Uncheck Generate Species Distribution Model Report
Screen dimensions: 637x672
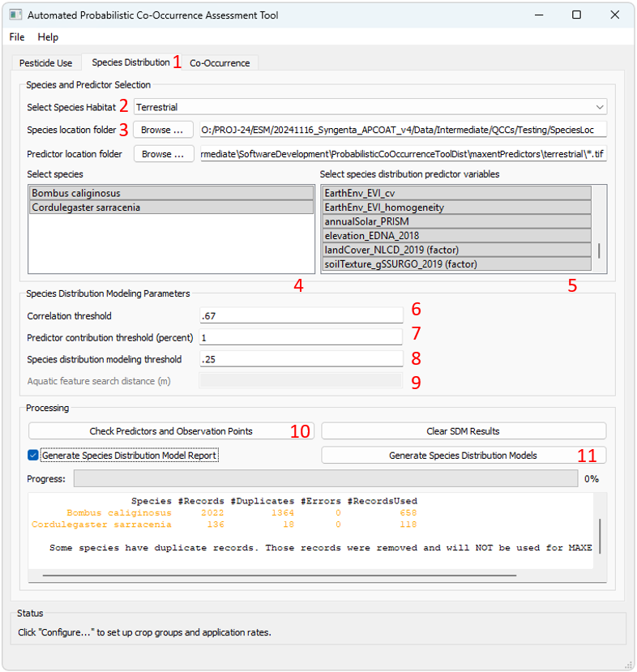pos(33,456)
